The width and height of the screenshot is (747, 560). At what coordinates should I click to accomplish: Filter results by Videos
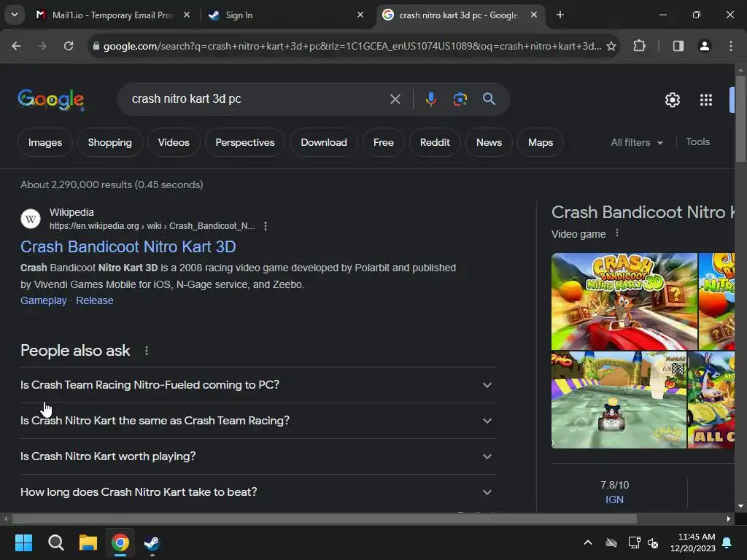pyautogui.click(x=174, y=142)
